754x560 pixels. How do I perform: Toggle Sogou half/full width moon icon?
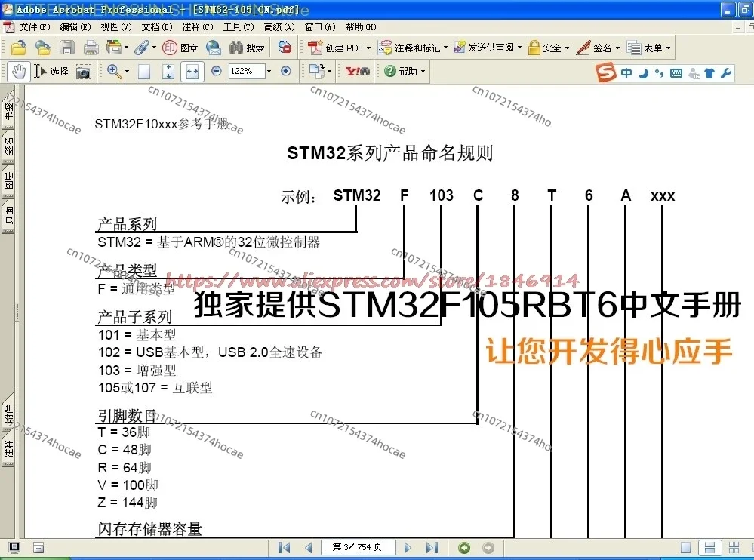click(644, 73)
